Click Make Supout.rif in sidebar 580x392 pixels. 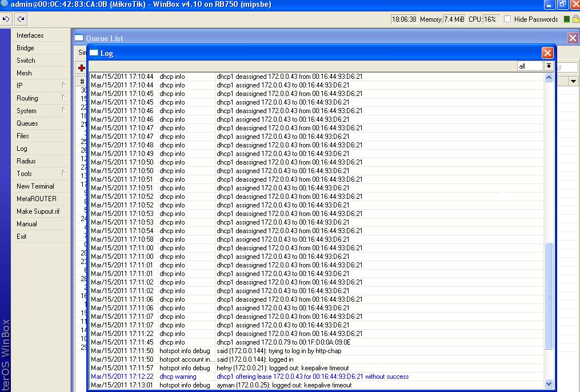41,211
